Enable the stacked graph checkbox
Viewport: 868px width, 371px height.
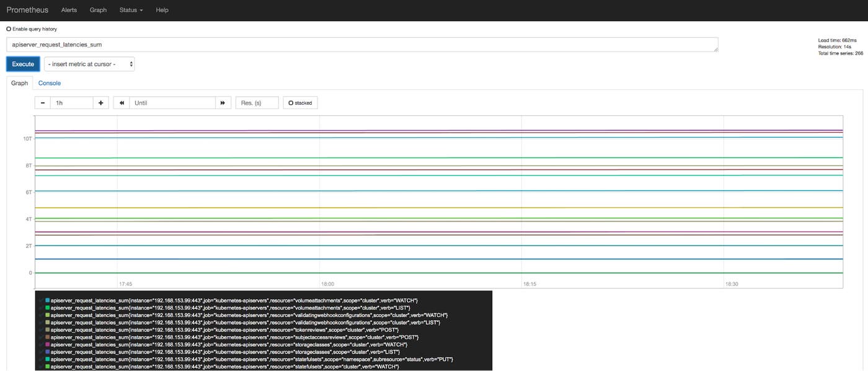point(291,102)
